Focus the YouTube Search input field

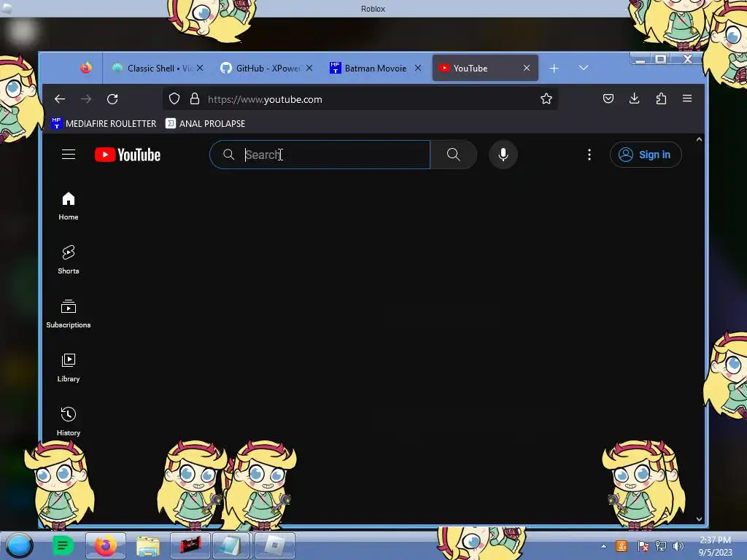click(320, 155)
